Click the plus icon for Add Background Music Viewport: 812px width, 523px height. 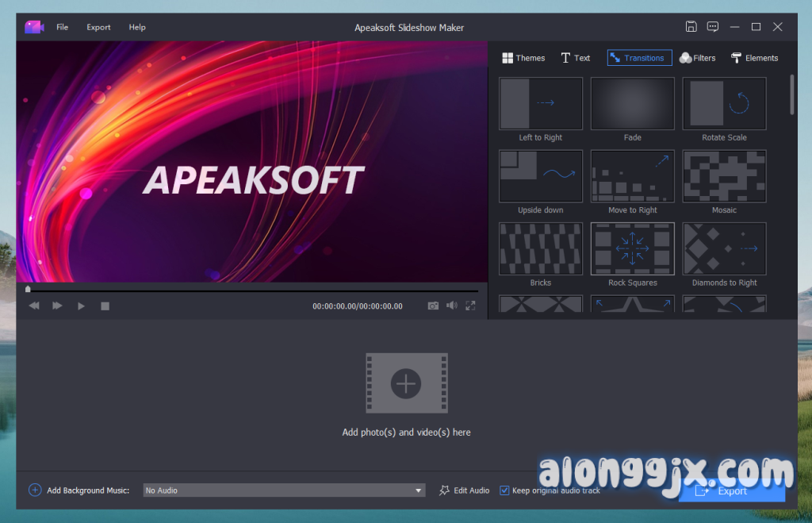(35, 490)
